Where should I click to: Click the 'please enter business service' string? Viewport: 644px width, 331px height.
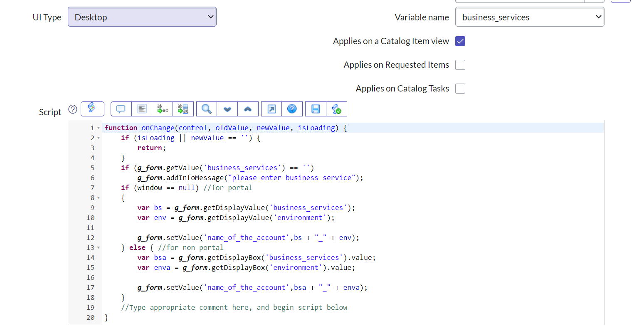(x=292, y=178)
